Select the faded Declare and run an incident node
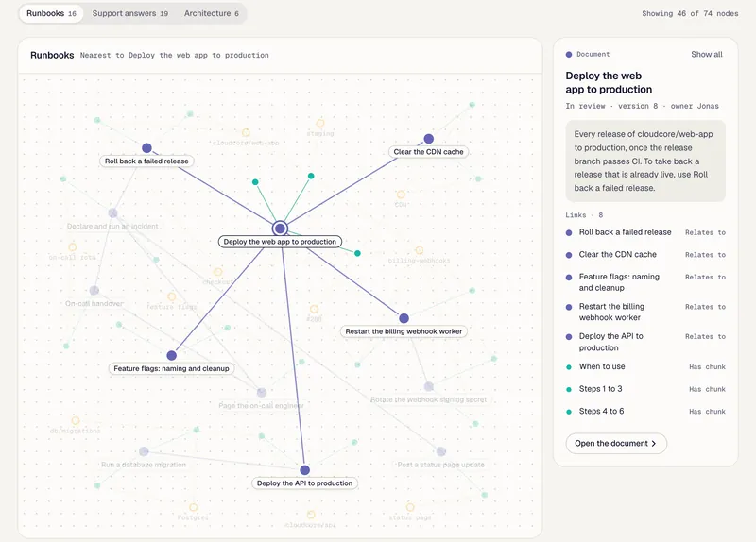The image size is (756, 542). (x=112, y=213)
